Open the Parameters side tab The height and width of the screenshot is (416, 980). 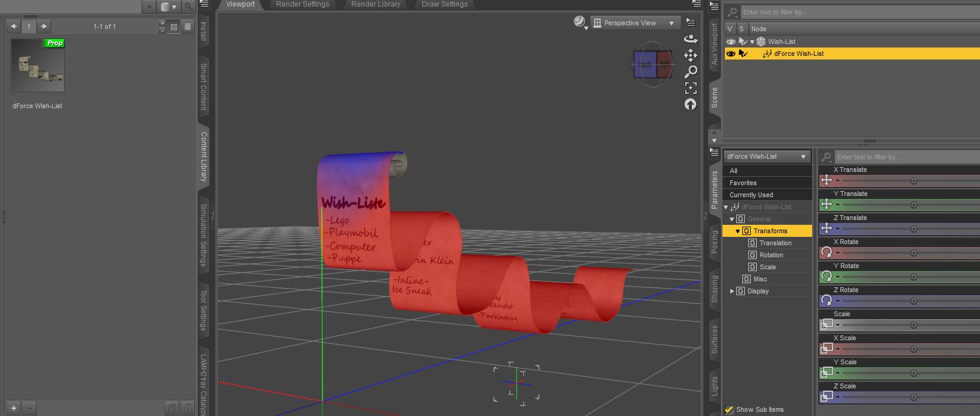(715, 189)
